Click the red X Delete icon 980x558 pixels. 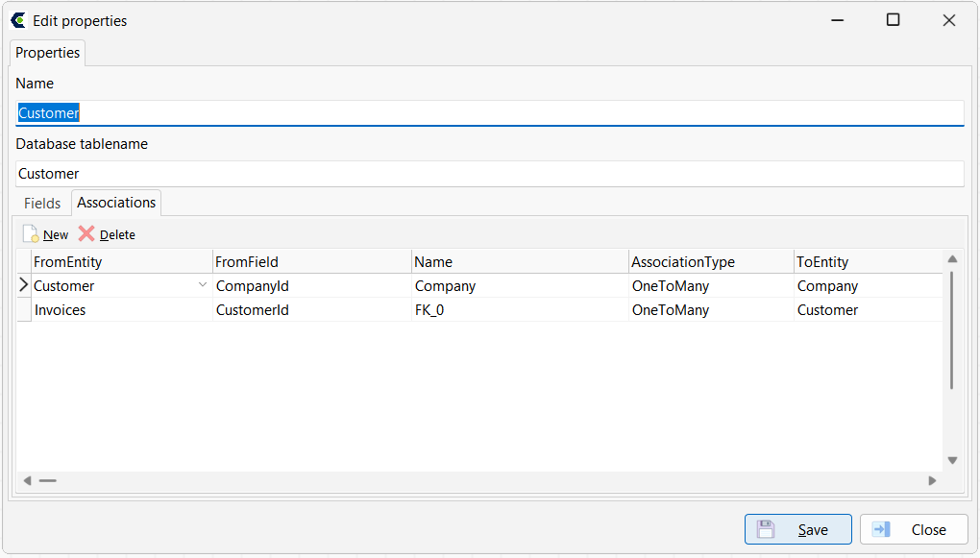[86, 233]
